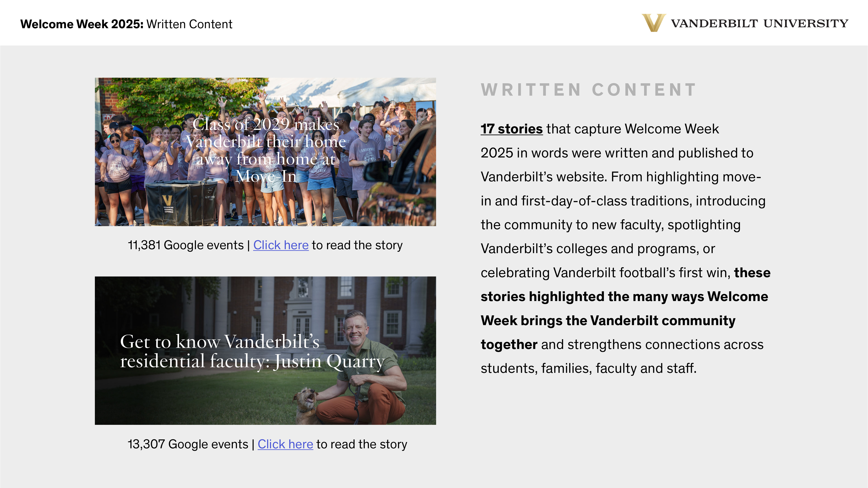Click the bold Vanderbilt community together text
868x488 pixels.
coord(608,321)
